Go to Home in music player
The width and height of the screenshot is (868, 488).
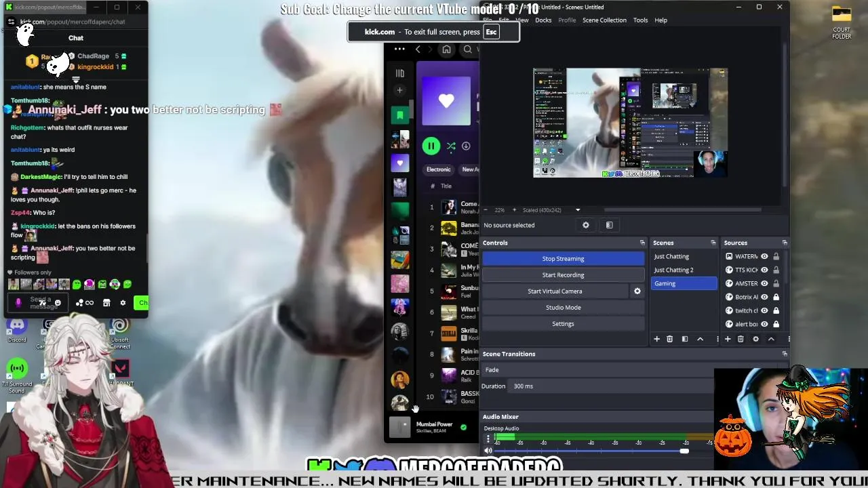click(x=446, y=49)
